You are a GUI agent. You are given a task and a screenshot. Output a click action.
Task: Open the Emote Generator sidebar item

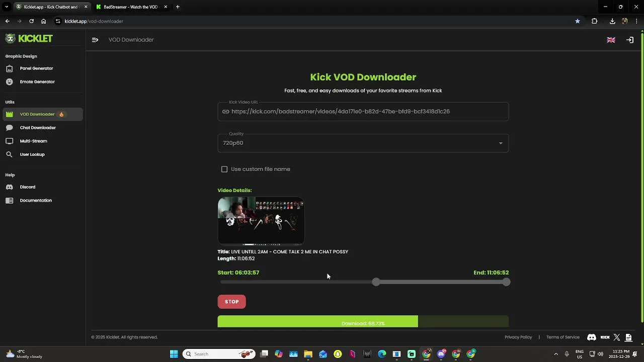tap(42, 81)
